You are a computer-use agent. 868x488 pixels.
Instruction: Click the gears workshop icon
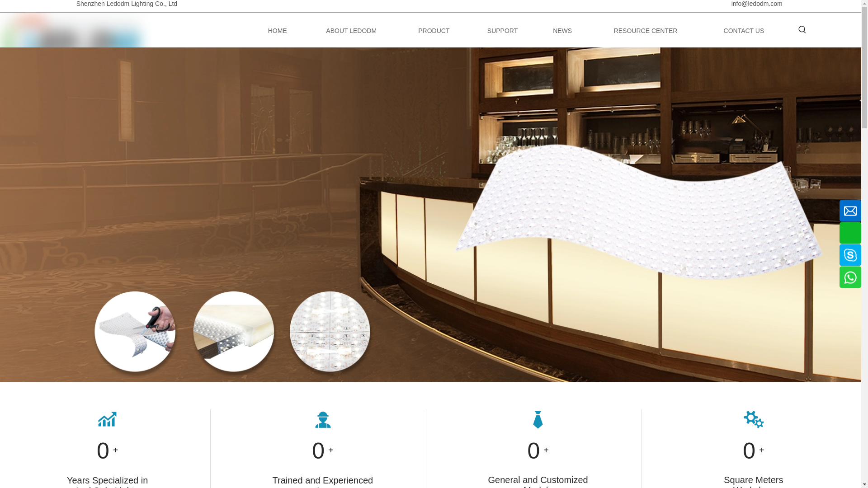[753, 419]
